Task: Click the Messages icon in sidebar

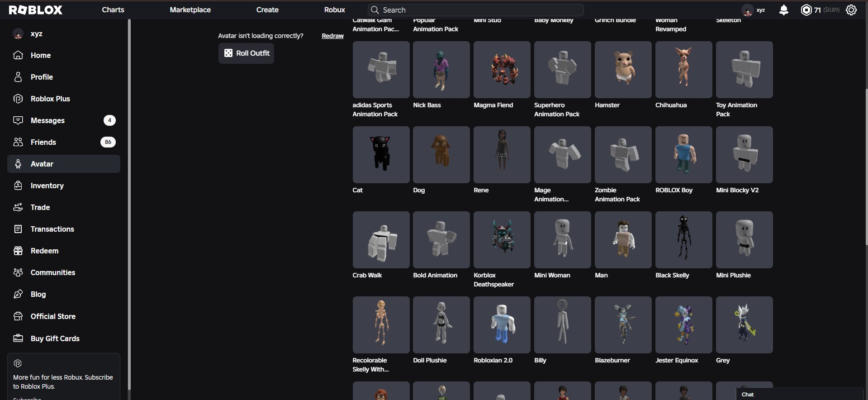Action: click(x=18, y=120)
